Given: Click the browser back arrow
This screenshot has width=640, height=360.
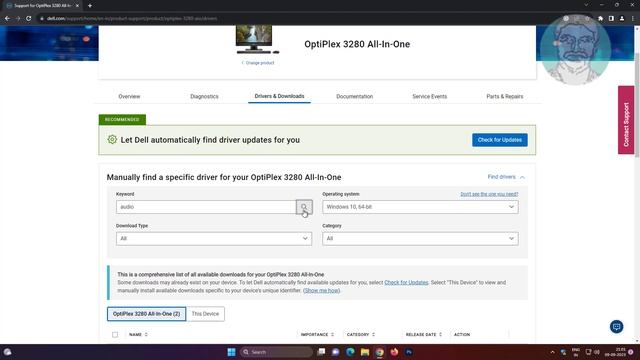Looking at the screenshot, I should coord(7,18).
